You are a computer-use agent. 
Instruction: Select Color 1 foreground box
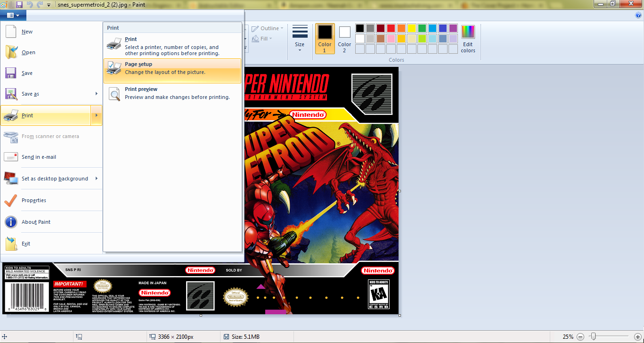[x=325, y=39]
